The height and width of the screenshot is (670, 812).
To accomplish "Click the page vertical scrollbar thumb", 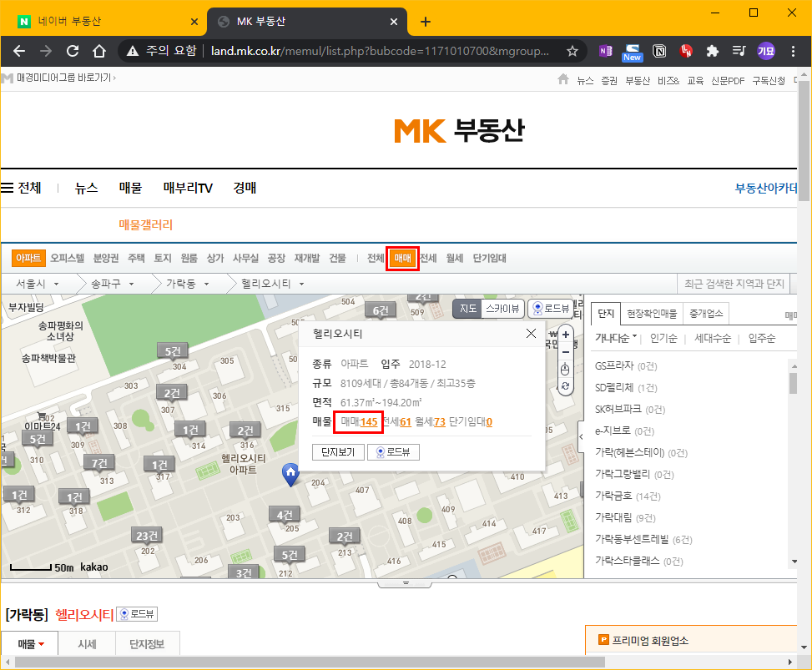I will pos(804,140).
